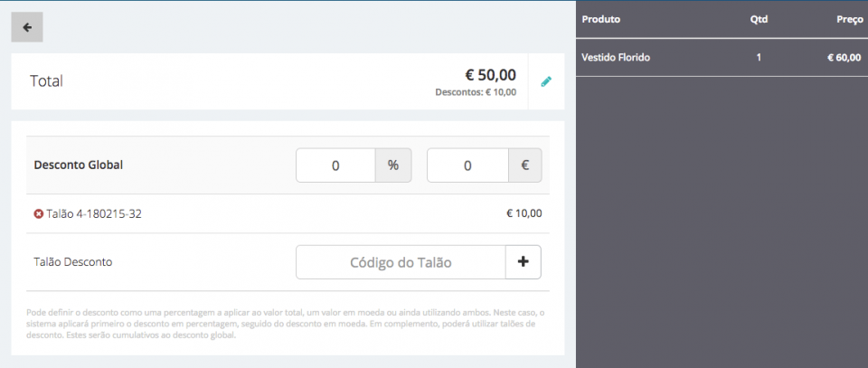The height and width of the screenshot is (368, 868).
Task: Click the Produto column header
Action: point(601,18)
